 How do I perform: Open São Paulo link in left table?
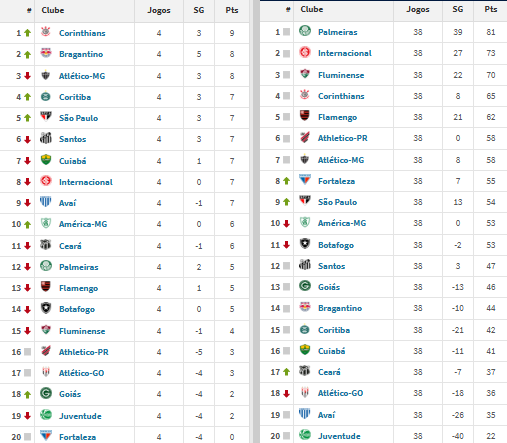pos(79,118)
